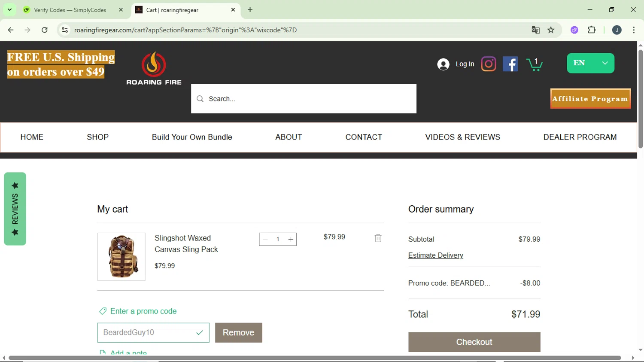Image resolution: width=644 pixels, height=362 pixels.
Task: Go forward in browser history
Action: [x=27, y=30]
